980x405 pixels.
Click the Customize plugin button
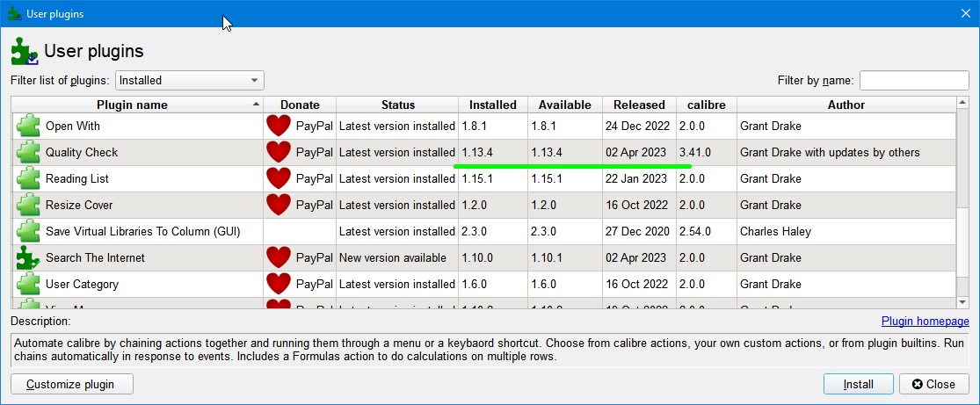pos(72,384)
